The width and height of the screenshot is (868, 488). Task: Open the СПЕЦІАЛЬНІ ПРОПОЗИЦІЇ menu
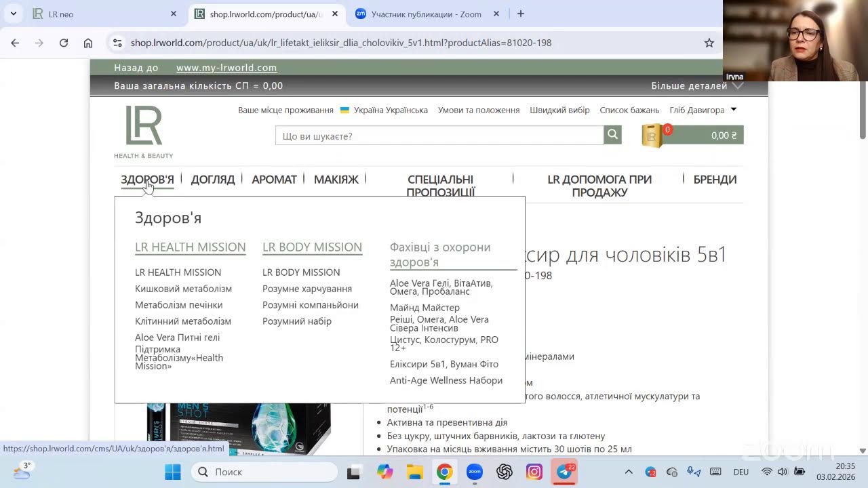tap(441, 186)
